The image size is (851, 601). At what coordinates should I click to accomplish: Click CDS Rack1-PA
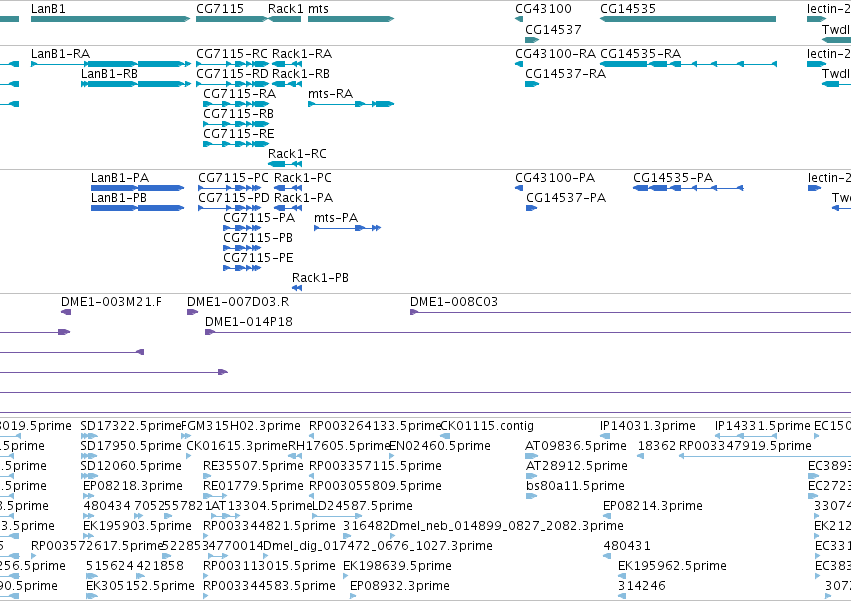tap(288, 208)
